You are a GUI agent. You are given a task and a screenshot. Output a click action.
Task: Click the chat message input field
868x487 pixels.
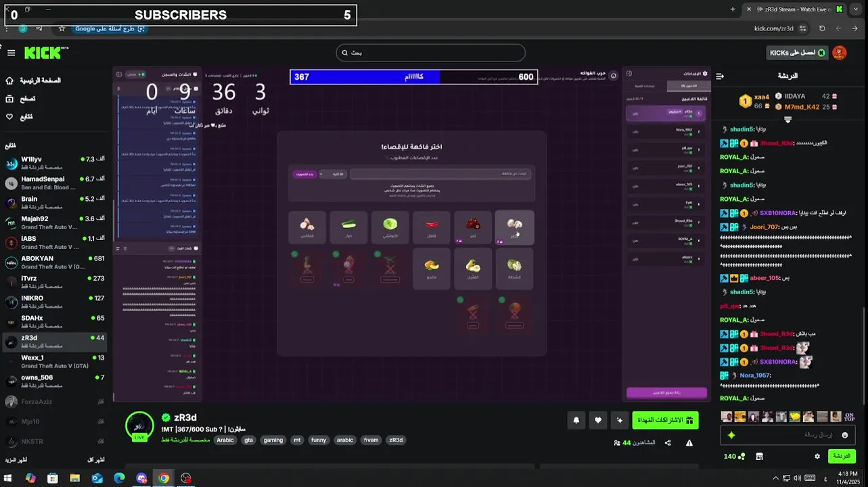tap(787, 435)
